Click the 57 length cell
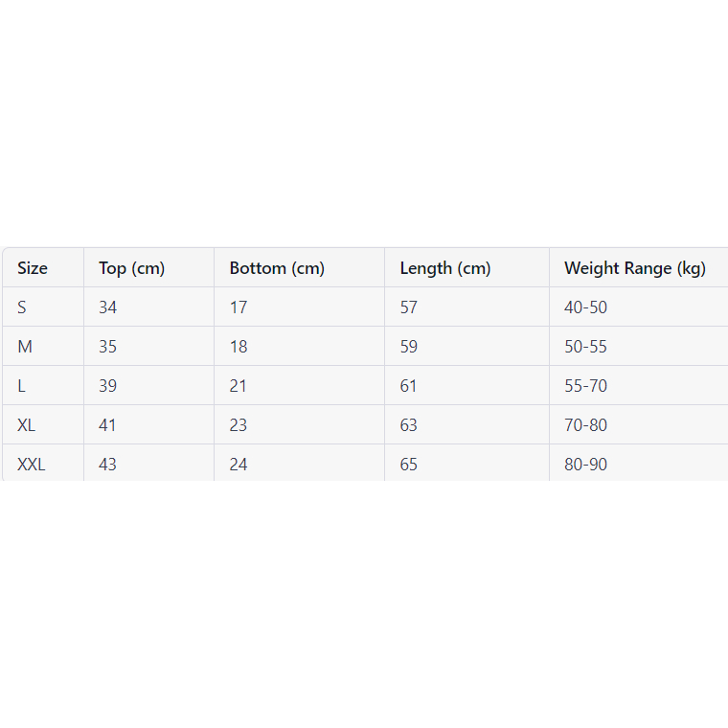The image size is (728, 728). point(409,307)
